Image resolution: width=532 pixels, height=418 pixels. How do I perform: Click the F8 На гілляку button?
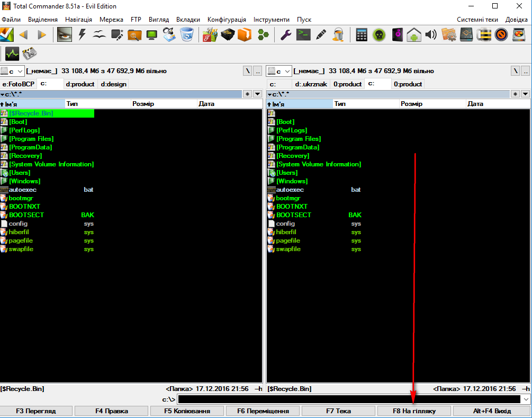coord(414,411)
